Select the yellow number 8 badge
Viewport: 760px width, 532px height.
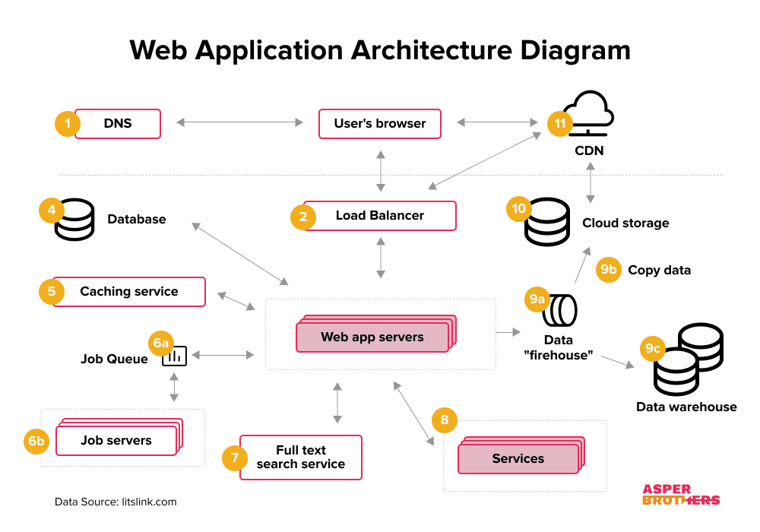point(445,420)
